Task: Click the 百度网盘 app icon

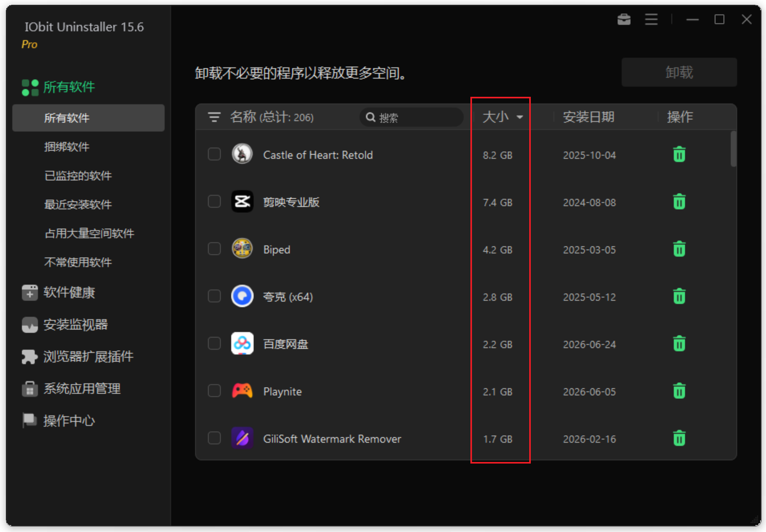Action: (242, 343)
